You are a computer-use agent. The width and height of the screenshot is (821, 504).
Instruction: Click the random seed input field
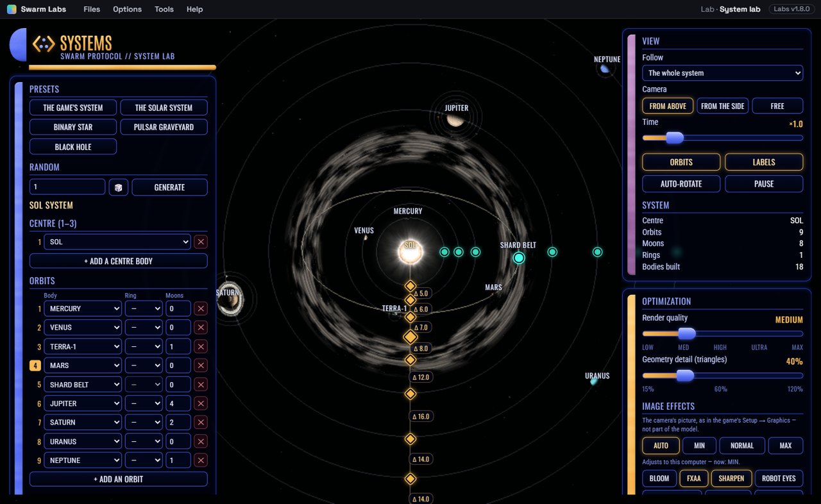67,187
